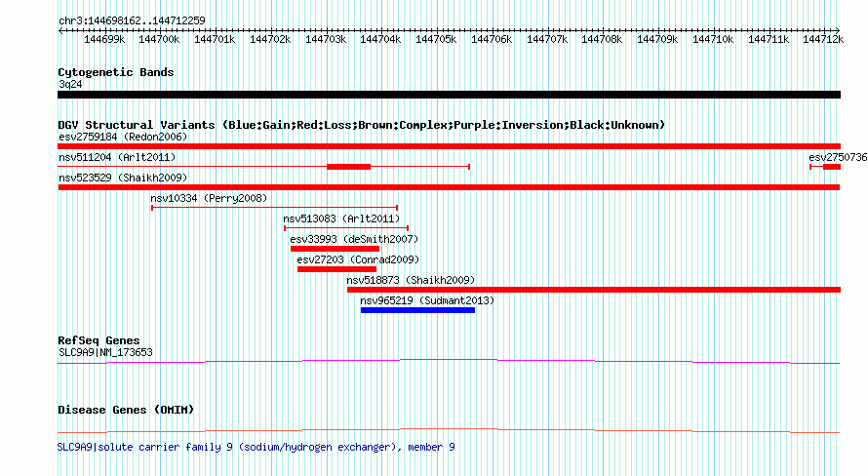Select the orange OMIM disease gene line

click(x=449, y=430)
